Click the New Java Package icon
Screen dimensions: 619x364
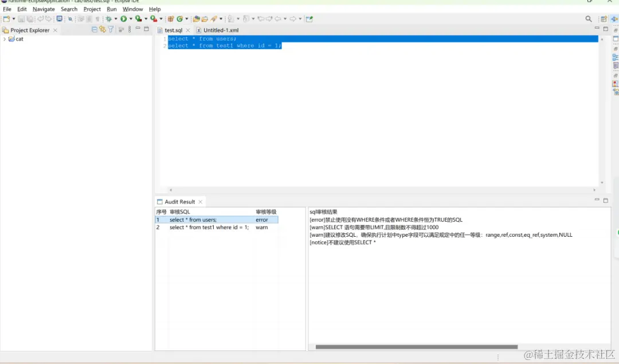171,18
